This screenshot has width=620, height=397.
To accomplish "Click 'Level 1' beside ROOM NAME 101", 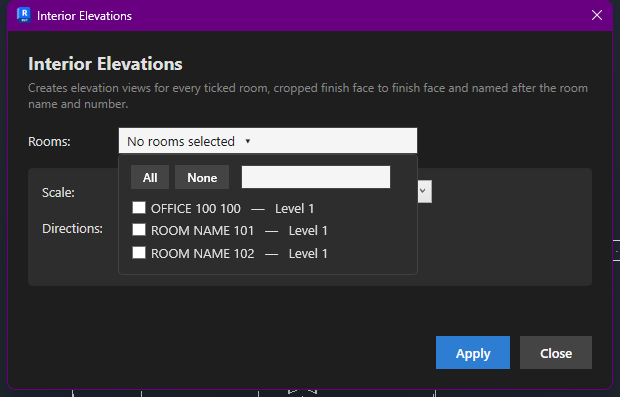I will coord(308,231).
